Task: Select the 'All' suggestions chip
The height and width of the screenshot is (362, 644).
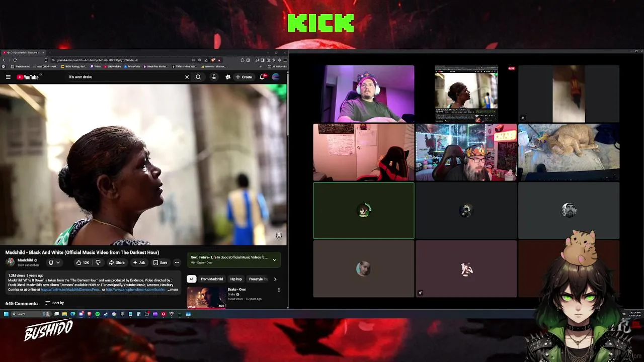Action: [191, 279]
